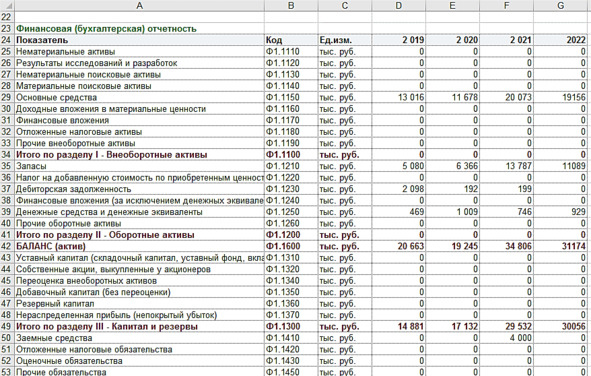This screenshot has width=591, height=376.
Task: Click 'Итого по разделу I - Внеоборотные активы'
Action: click(x=139, y=155)
